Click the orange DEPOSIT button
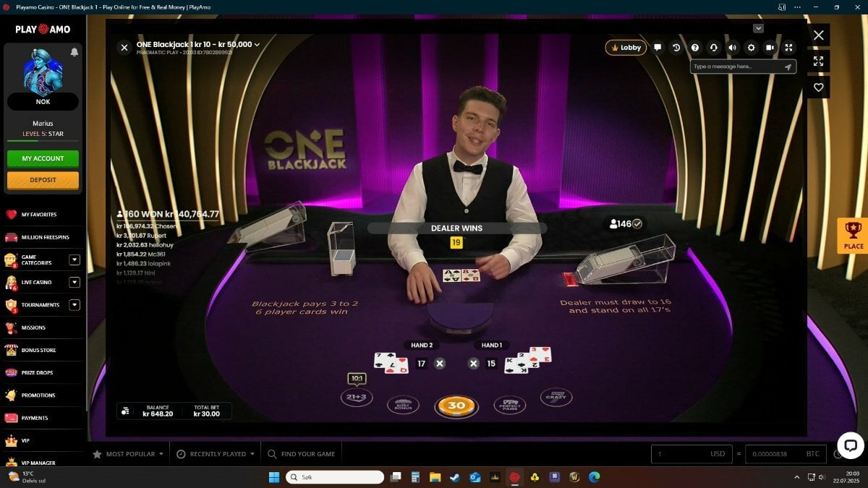868x488 pixels. [43, 180]
